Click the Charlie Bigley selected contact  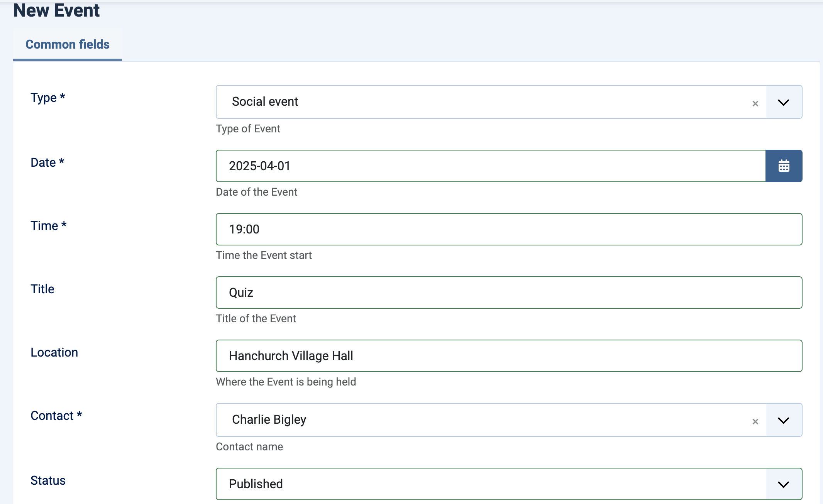pyautogui.click(x=269, y=419)
